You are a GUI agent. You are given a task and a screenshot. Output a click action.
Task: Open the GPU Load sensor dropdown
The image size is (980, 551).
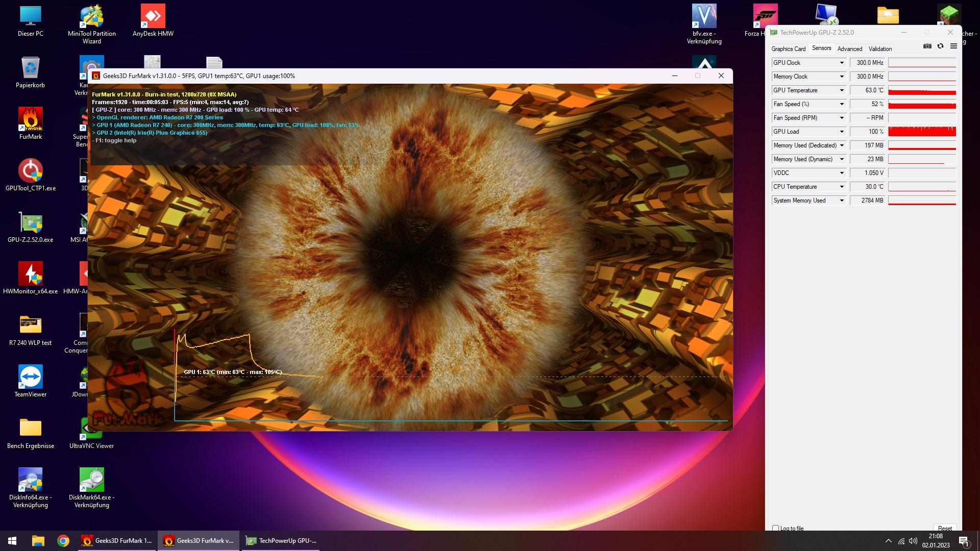tap(842, 132)
